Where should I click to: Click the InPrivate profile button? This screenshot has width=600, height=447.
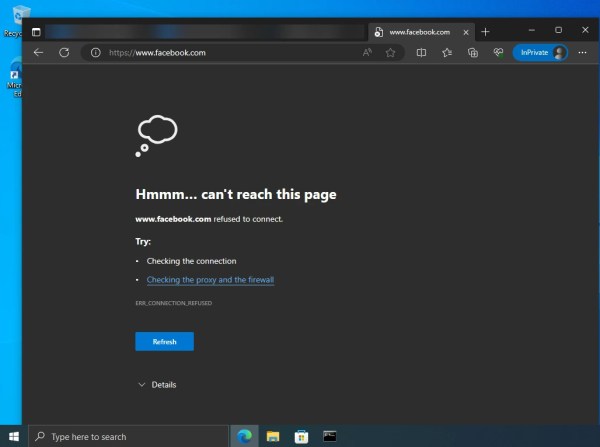[x=540, y=52]
